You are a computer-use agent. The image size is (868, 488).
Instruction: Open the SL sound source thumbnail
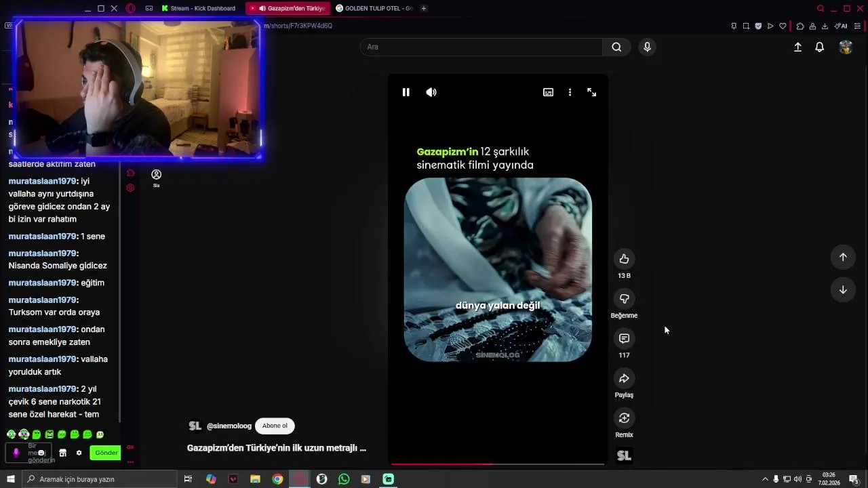[x=624, y=456]
